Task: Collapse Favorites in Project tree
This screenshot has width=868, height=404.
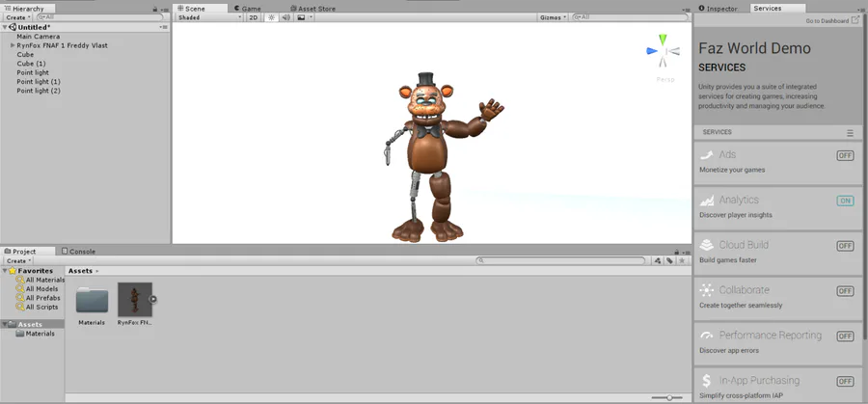Action: tap(5, 271)
